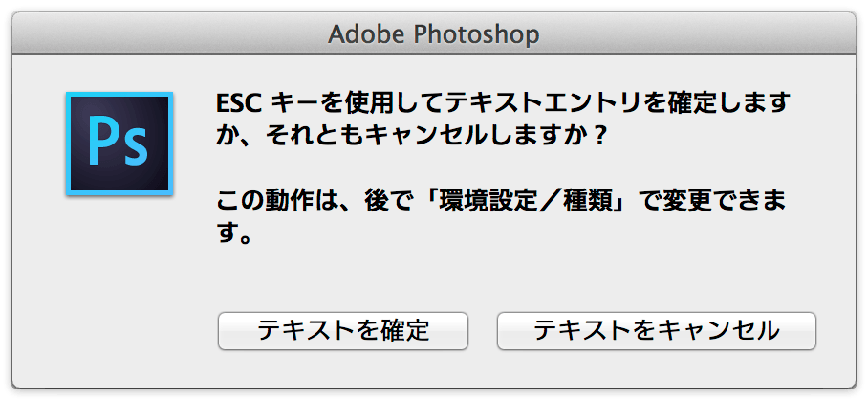Click the first line of the dialog question
Image resolution: width=868 pixels, height=400 pixels.
click(x=502, y=103)
